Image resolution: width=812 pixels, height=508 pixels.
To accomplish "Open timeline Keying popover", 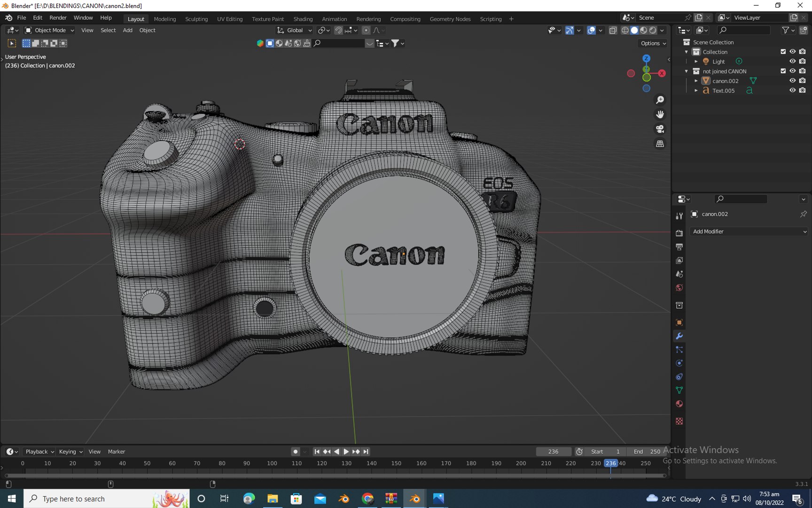I will [70, 452].
